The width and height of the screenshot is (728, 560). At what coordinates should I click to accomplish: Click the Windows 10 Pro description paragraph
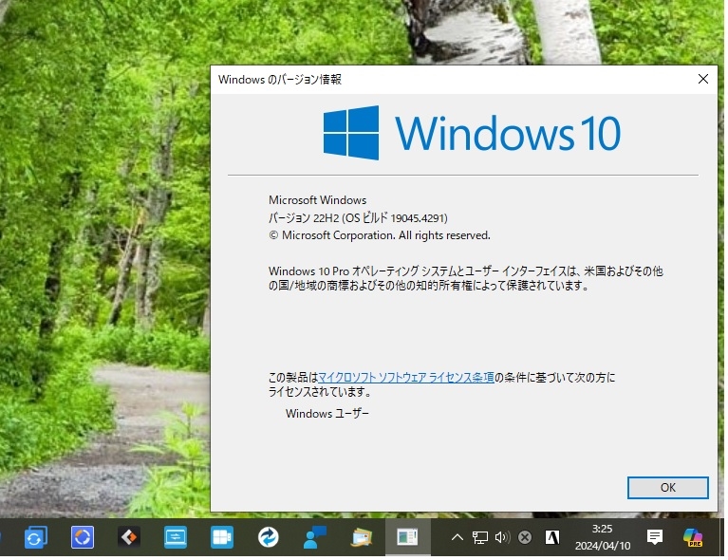(x=466, y=278)
